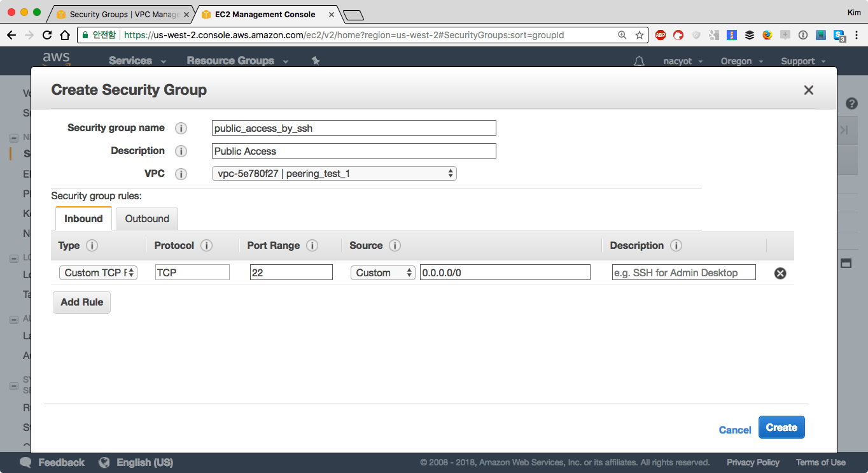Click the Cancel link
The image size is (868, 473).
click(x=735, y=430)
